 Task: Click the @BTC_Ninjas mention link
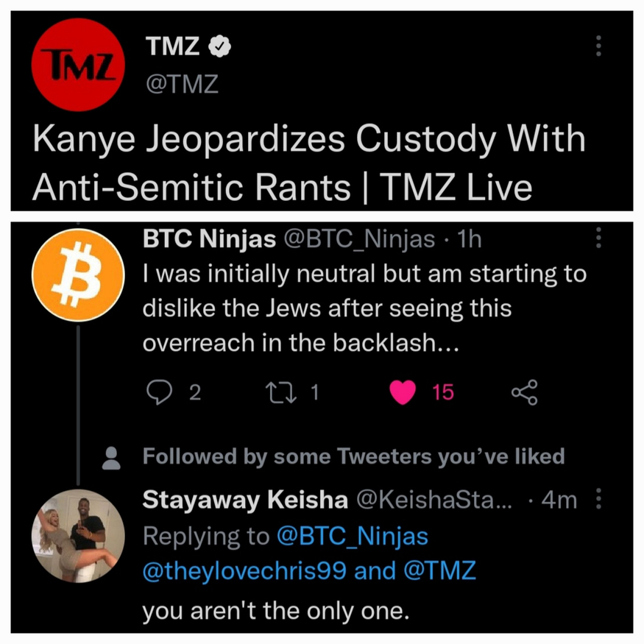click(x=352, y=537)
